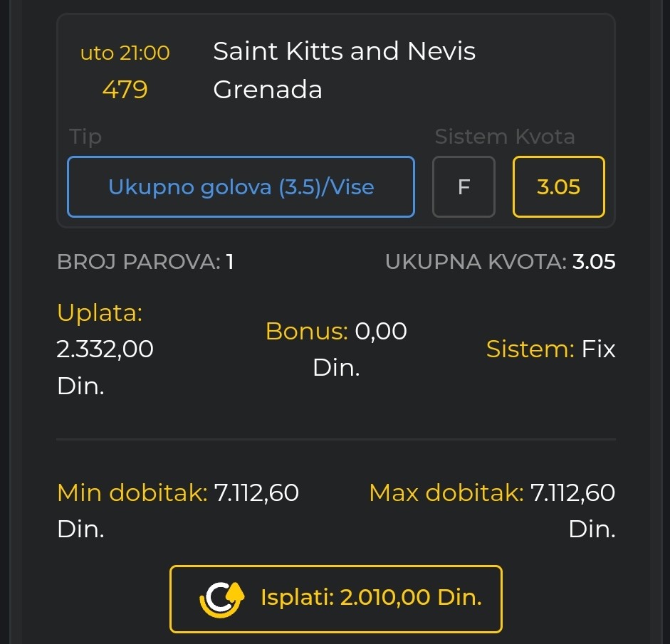This screenshot has height=644, width=670.
Task: Tap the BROJ PAROVA: 1 text
Action: (x=145, y=261)
